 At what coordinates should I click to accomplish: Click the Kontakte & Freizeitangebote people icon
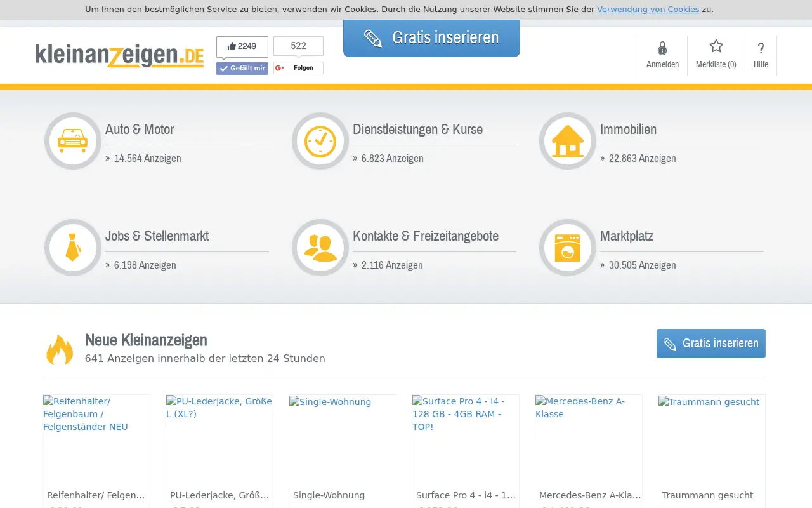(x=320, y=248)
